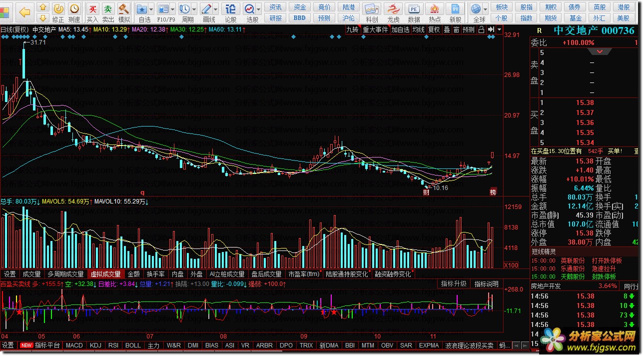The width and height of the screenshot is (644, 356).
Task: Toggle 预测 forecast on chart
Action: [x=469, y=29]
